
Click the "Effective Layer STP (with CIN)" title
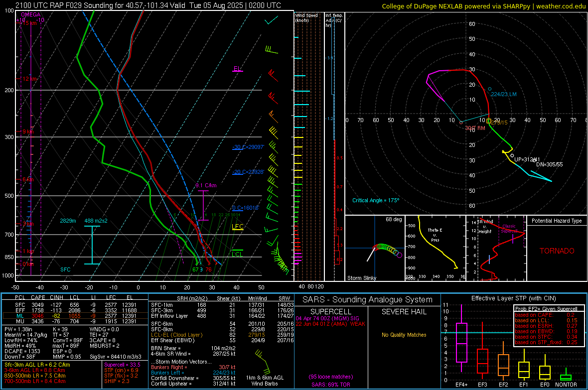click(513, 298)
